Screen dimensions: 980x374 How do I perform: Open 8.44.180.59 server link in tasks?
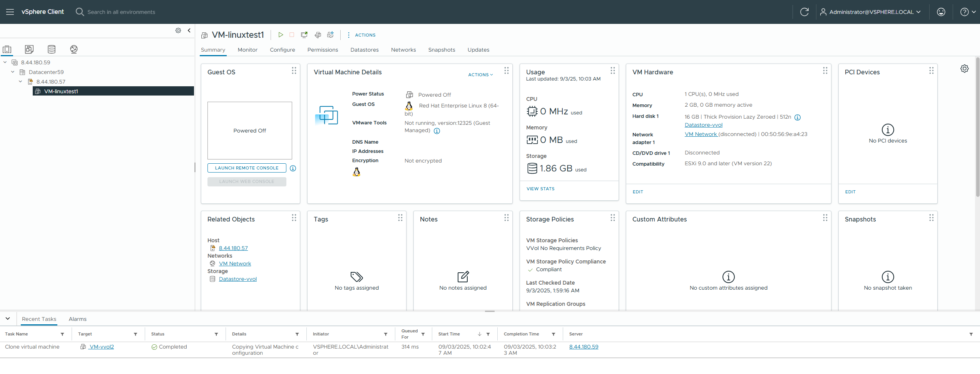click(584, 347)
